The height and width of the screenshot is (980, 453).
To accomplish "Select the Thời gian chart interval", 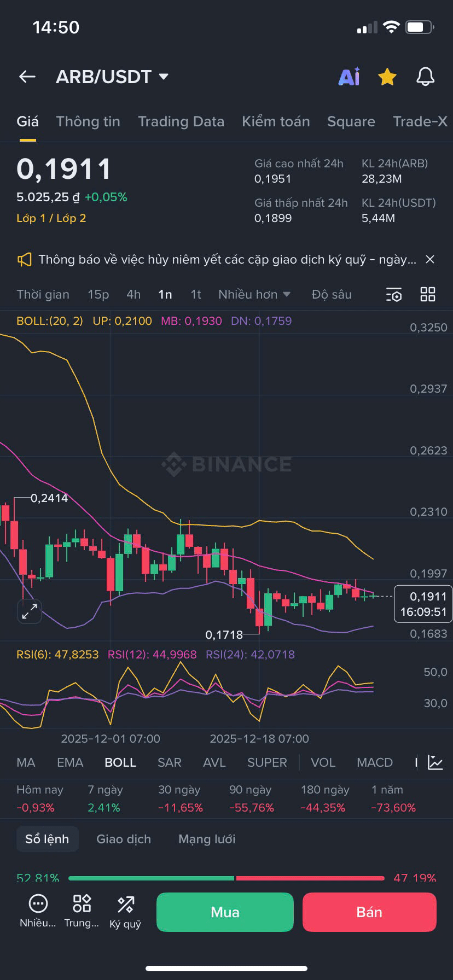I will click(x=43, y=295).
